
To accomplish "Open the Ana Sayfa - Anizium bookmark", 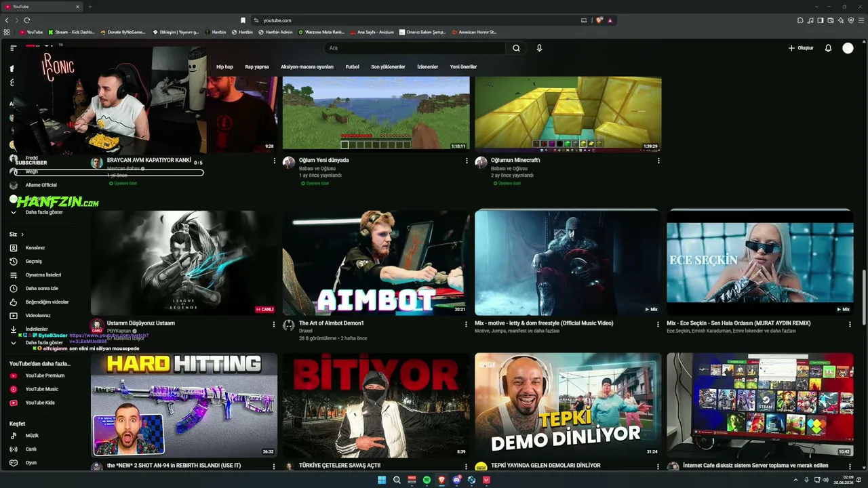I will coord(372,32).
